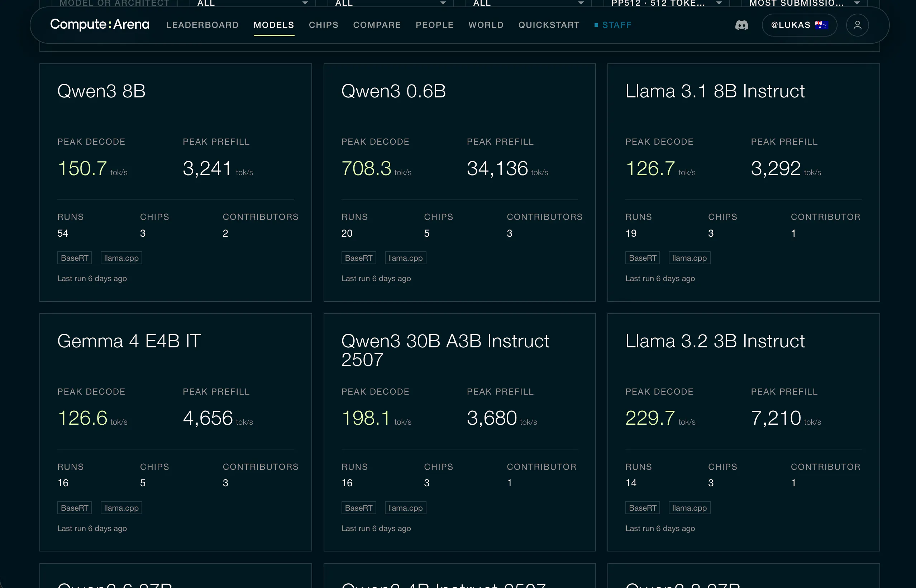Open the World nav tab

[x=486, y=25]
